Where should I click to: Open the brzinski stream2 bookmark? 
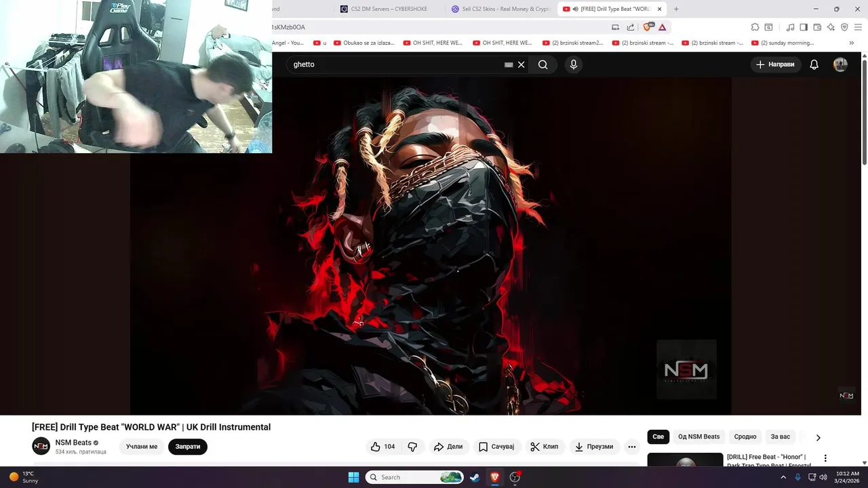click(x=573, y=43)
